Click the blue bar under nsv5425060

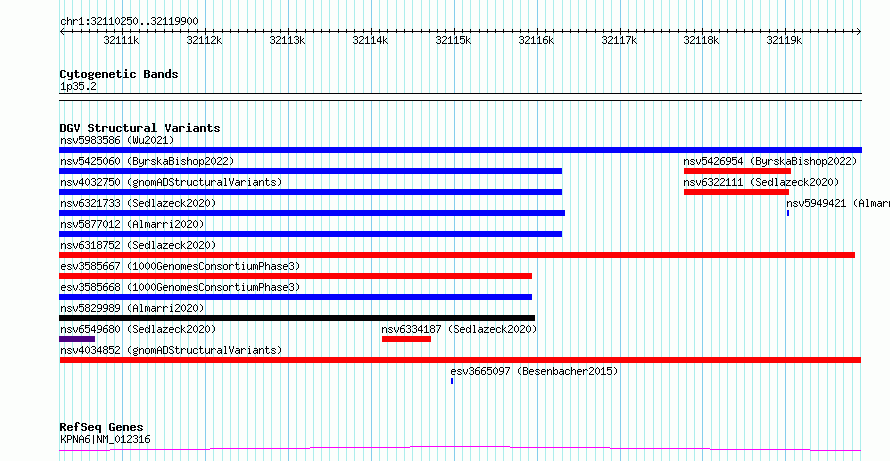(x=310, y=171)
